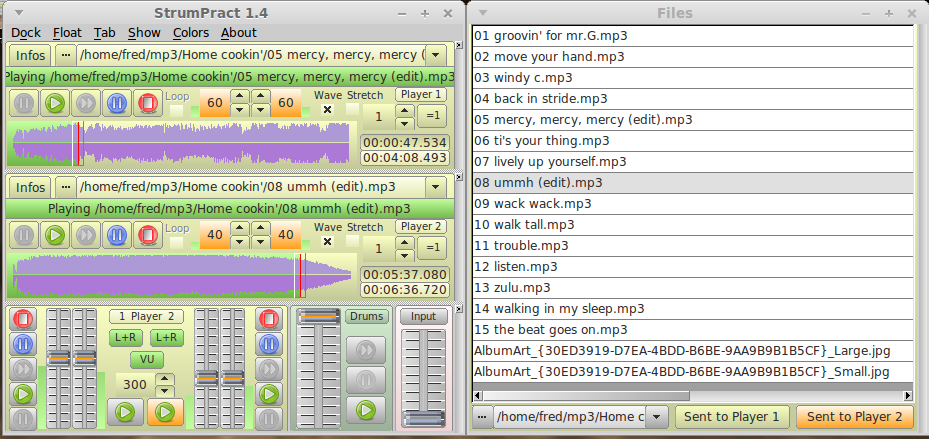Viewport: 929px width, 439px height.
Task: Click mixer left column red stop icon
Action: (x=23, y=319)
